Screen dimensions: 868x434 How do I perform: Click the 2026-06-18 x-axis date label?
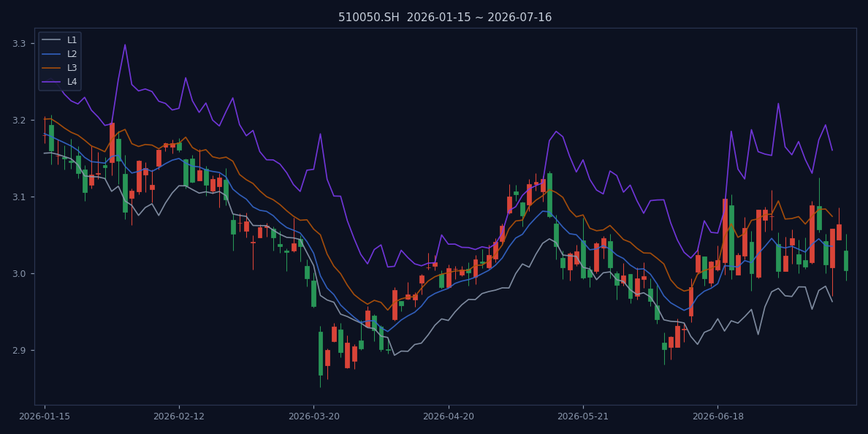(717, 416)
